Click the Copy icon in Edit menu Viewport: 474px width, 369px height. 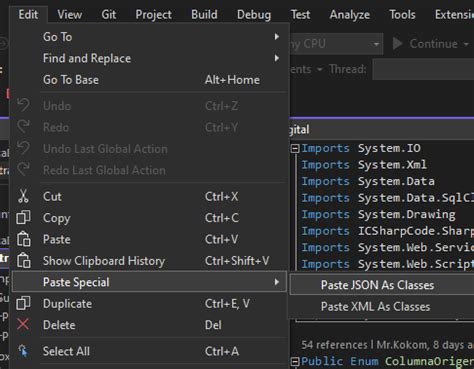[x=23, y=218]
